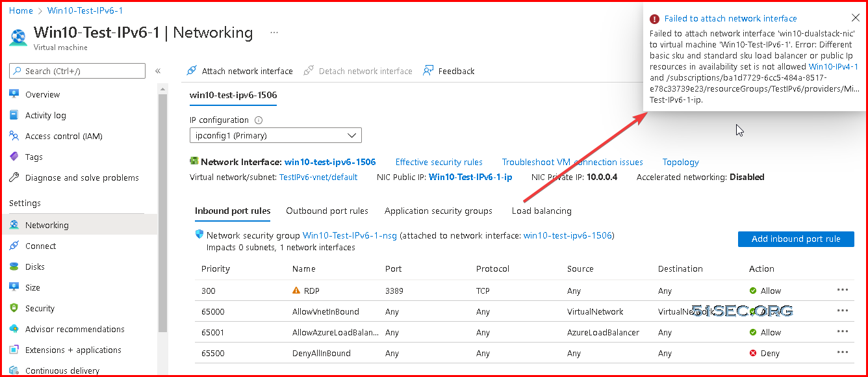Open Effective security rules link

coord(439,162)
